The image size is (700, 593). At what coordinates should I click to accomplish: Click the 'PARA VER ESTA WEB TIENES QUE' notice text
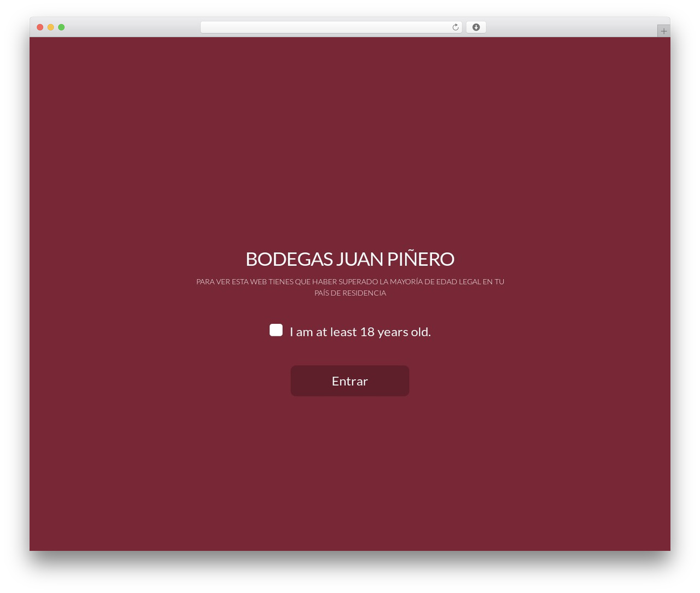pyautogui.click(x=350, y=287)
